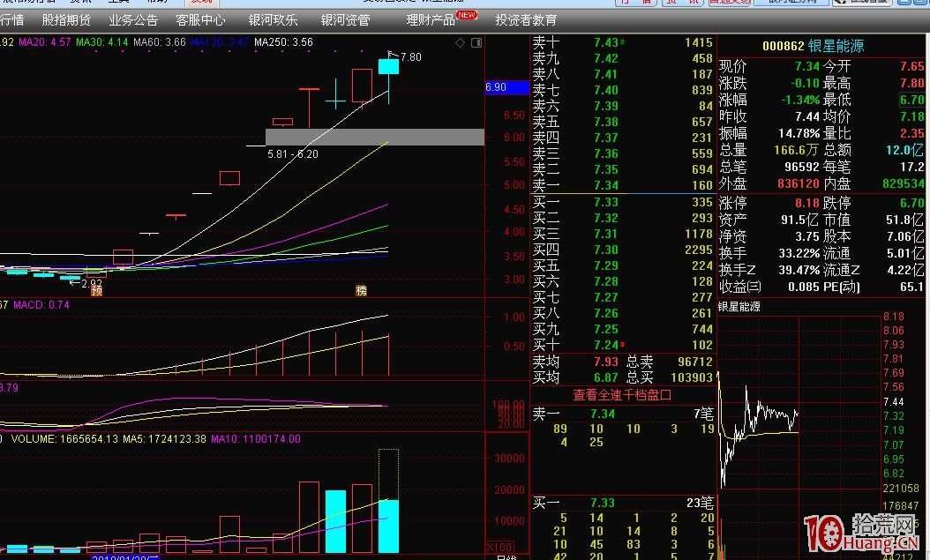Open the 股指期货 menu
The image size is (930, 560).
click(x=66, y=20)
